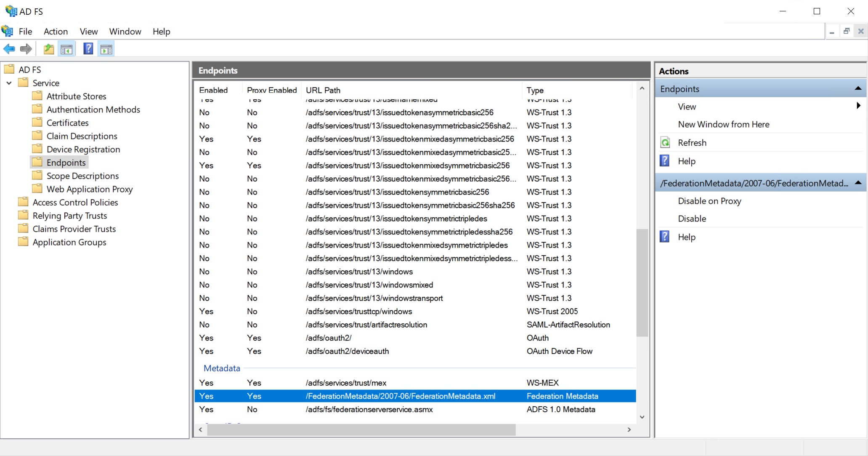The height and width of the screenshot is (456, 868).
Task: Select the /adfs/services/trust/13/windowstransport row
Action: pos(415,298)
